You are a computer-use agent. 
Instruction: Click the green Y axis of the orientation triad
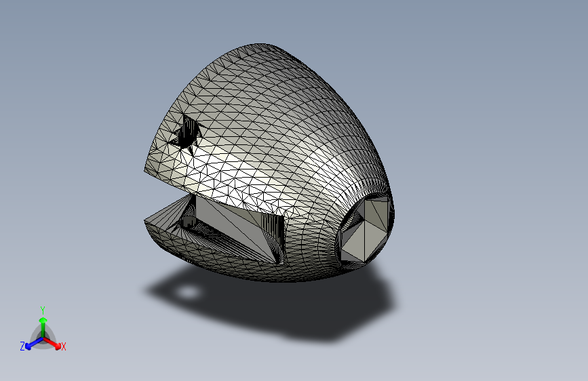(43, 327)
